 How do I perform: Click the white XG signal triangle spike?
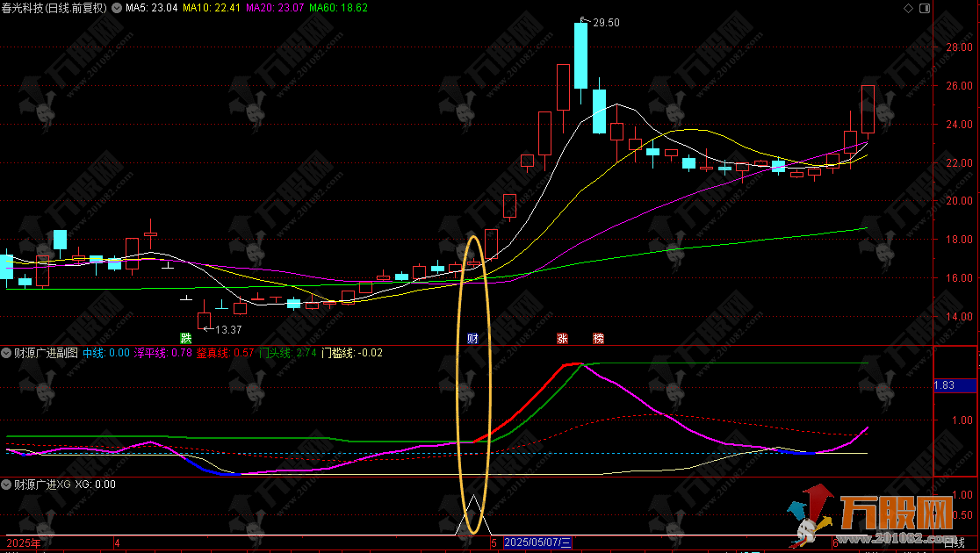coord(473,515)
